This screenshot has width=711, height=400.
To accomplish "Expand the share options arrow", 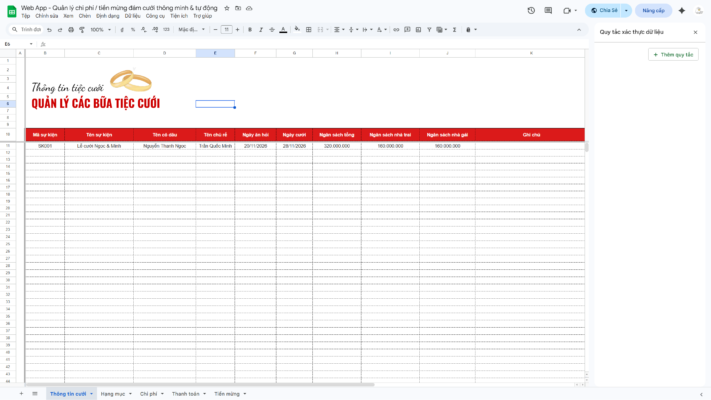I will pos(626,10).
